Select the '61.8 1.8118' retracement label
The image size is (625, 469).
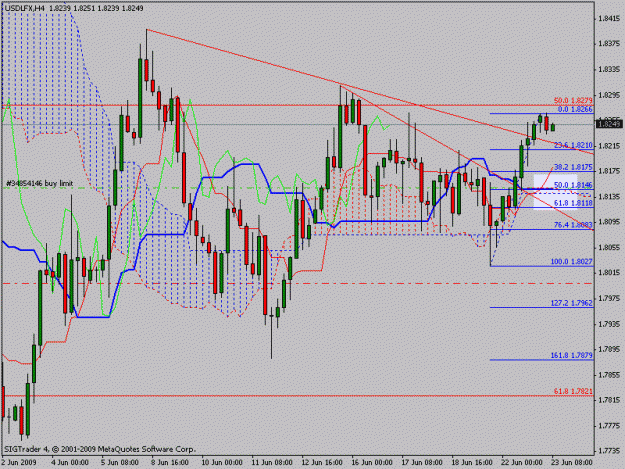click(573, 203)
